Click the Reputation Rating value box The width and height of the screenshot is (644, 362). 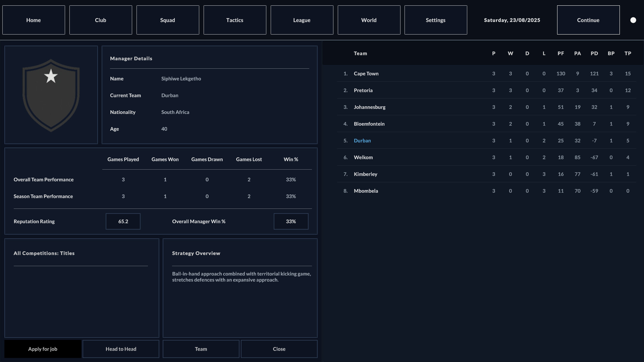coord(123,221)
